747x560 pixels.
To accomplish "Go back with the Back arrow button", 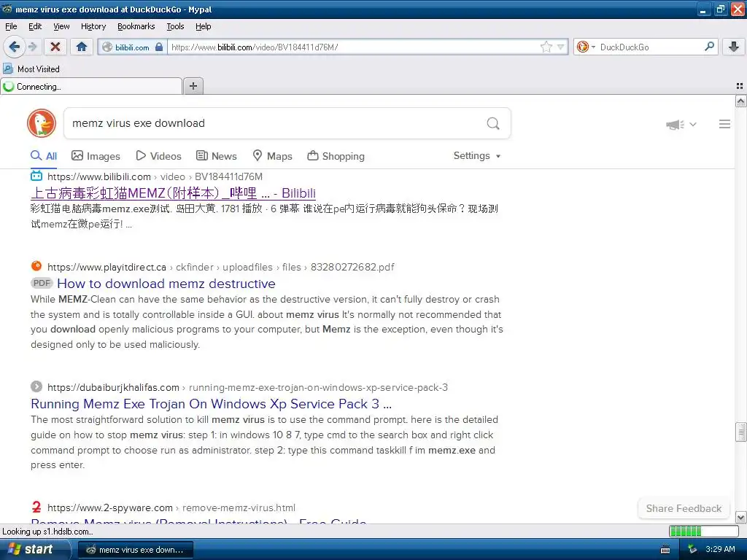I will point(15,47).
